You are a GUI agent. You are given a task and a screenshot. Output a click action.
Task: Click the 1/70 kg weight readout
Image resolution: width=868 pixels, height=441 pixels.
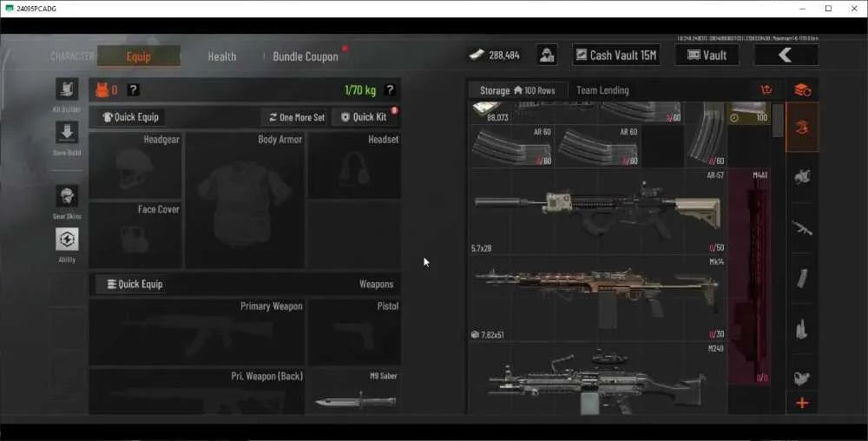[360, 90]
